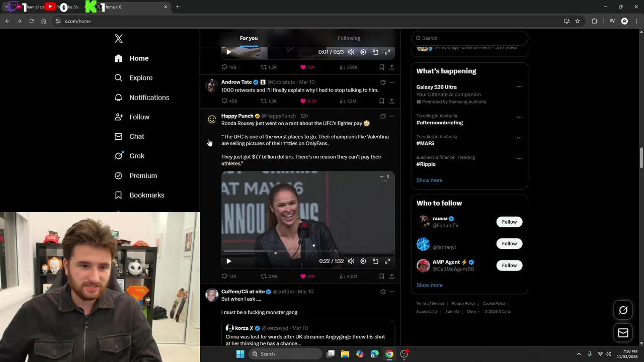
Task: Open the floating Messages envelope button
Action: click(x=623, y=333)
